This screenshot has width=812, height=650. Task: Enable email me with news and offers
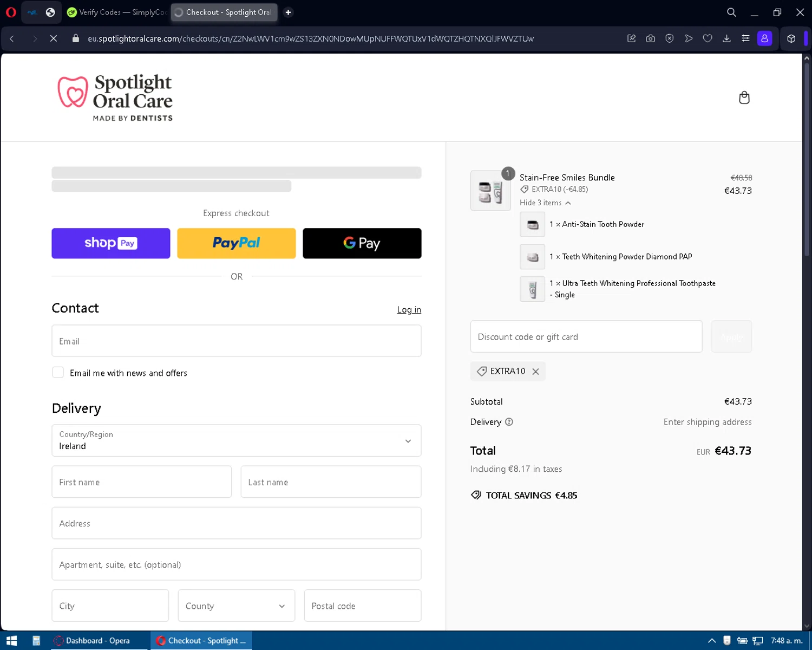click(58, 373)
